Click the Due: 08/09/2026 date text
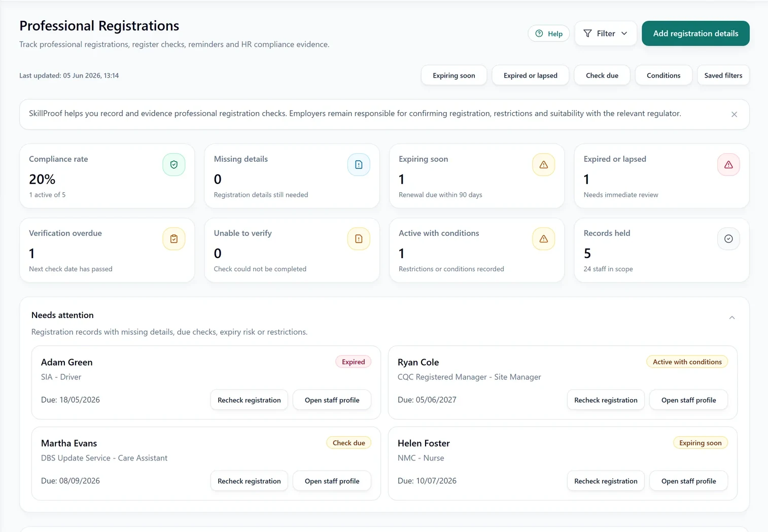The width and height of the screenshot is (768, 532). pos(71,481)
